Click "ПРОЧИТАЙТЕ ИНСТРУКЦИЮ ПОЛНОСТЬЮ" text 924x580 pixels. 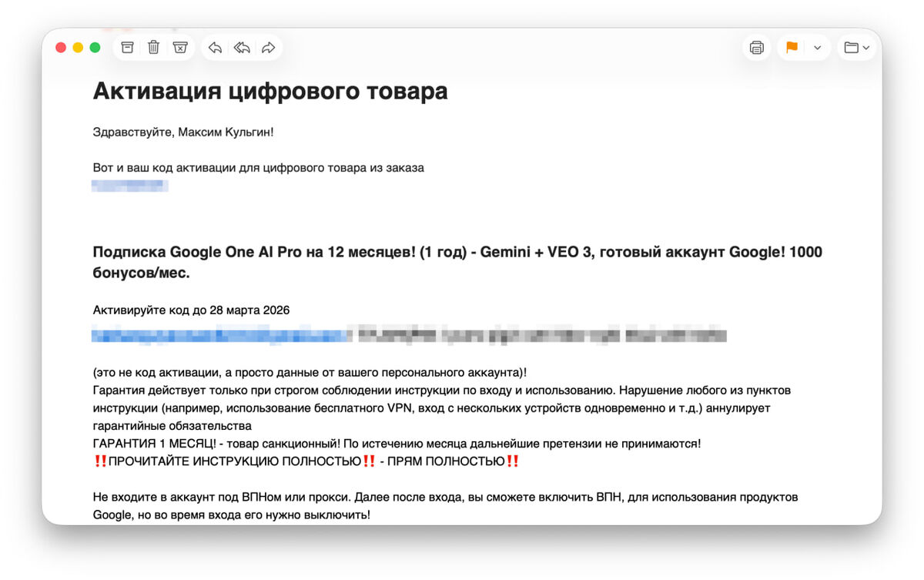(x=235, y=461)
